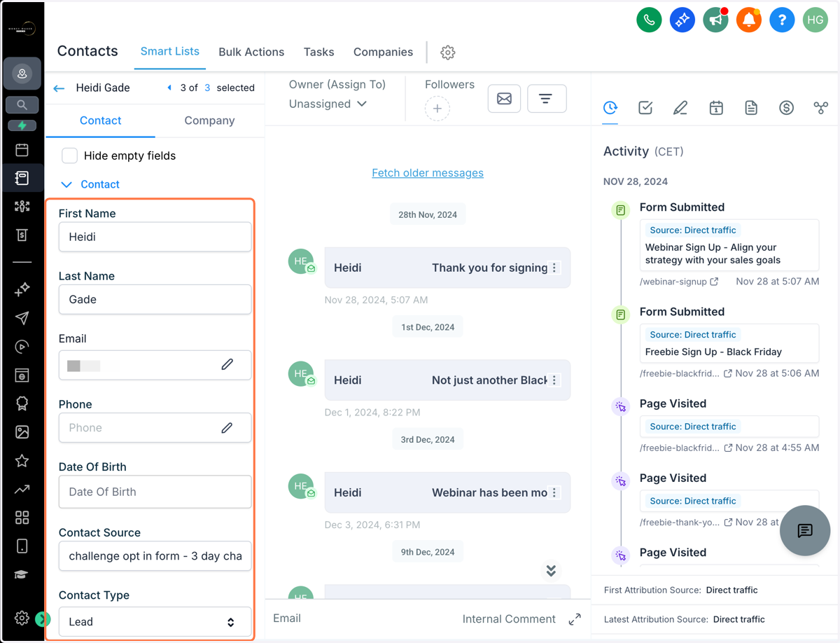Click the First Name field containing Heidi
The height and width of the screenshot is (643, 840).
click(x=155, y=237)
